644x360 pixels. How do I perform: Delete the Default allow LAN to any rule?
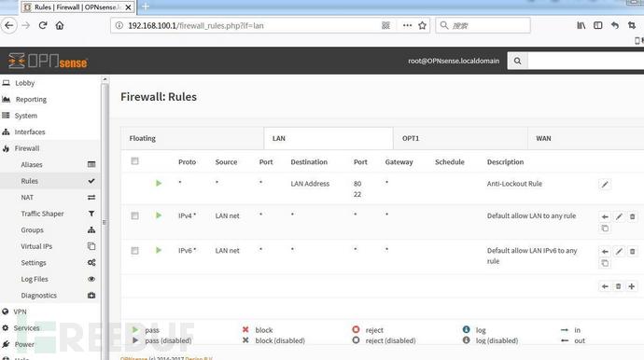(633, 216)
